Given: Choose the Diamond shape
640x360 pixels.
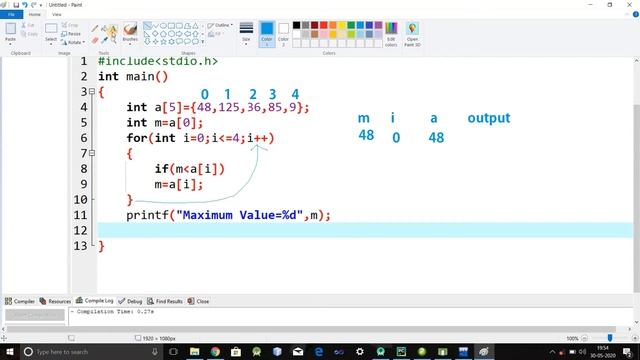Looking at the screenshot, I should coord(155,33).
